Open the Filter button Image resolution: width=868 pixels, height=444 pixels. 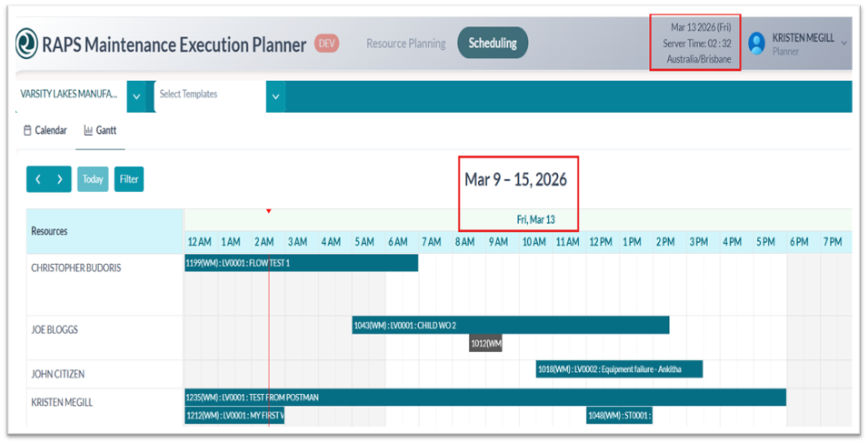tap(129, 179)
